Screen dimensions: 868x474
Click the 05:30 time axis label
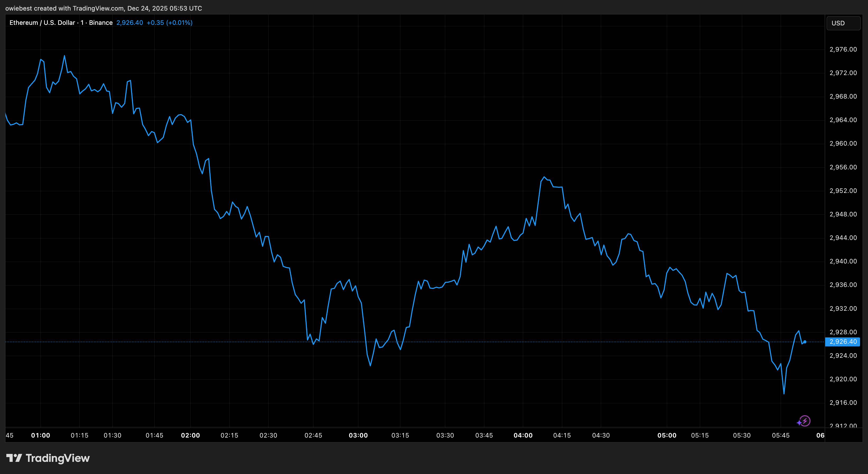[x=742, y=436]
